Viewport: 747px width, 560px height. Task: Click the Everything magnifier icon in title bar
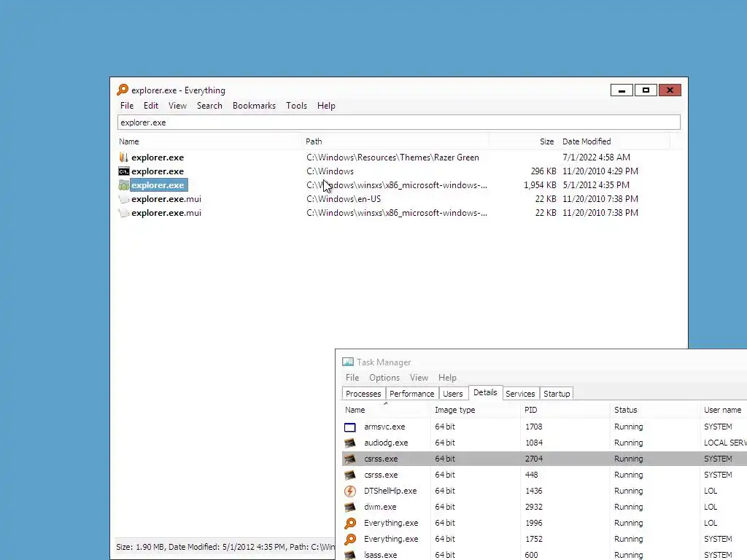click(x=123, y=90)
